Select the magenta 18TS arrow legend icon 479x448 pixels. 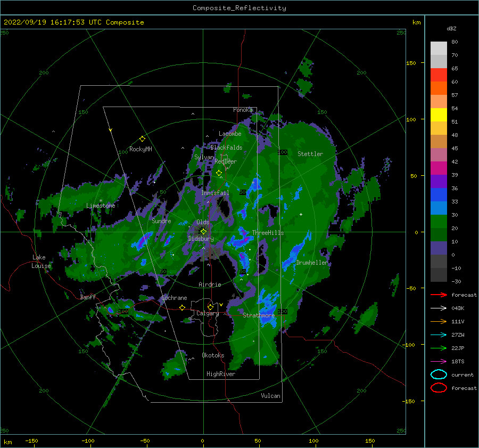439,362
